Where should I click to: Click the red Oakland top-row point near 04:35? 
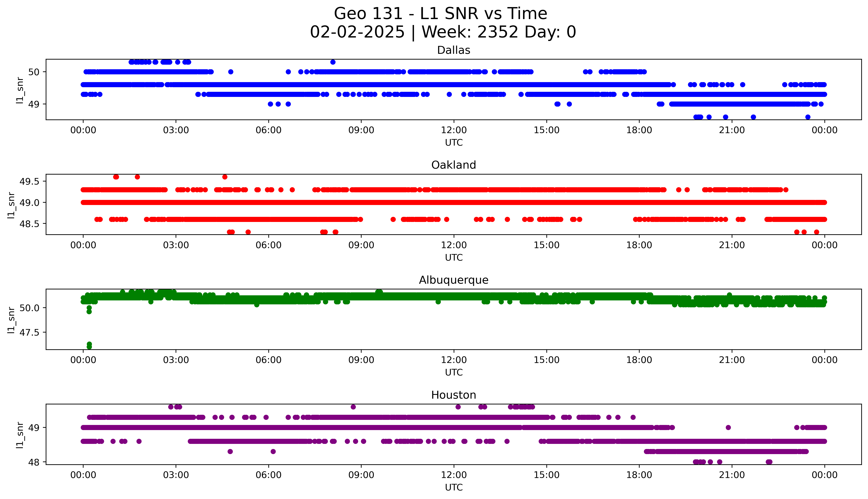click(x=225, y=177)
